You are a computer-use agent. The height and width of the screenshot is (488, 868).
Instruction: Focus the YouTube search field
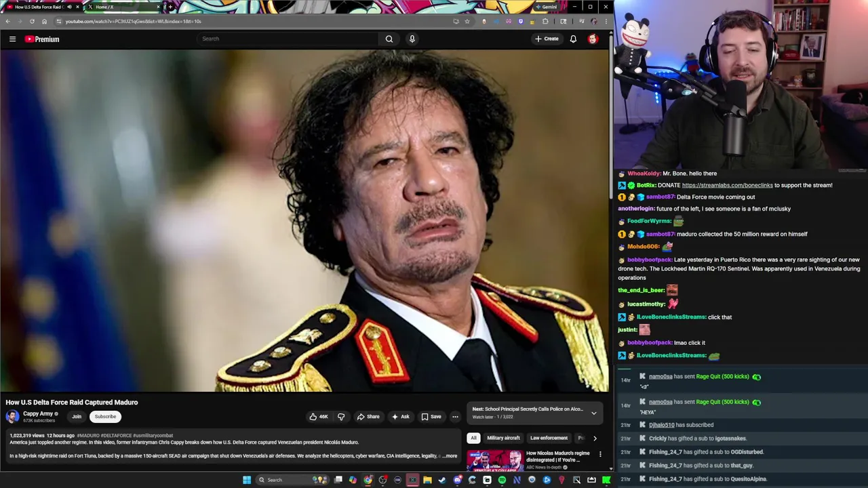288,39
